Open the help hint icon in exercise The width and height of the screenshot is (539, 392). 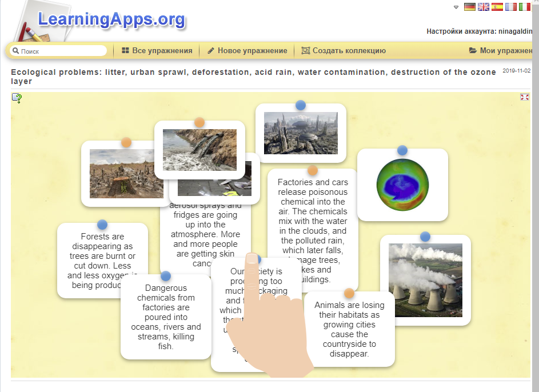point(17,98)
